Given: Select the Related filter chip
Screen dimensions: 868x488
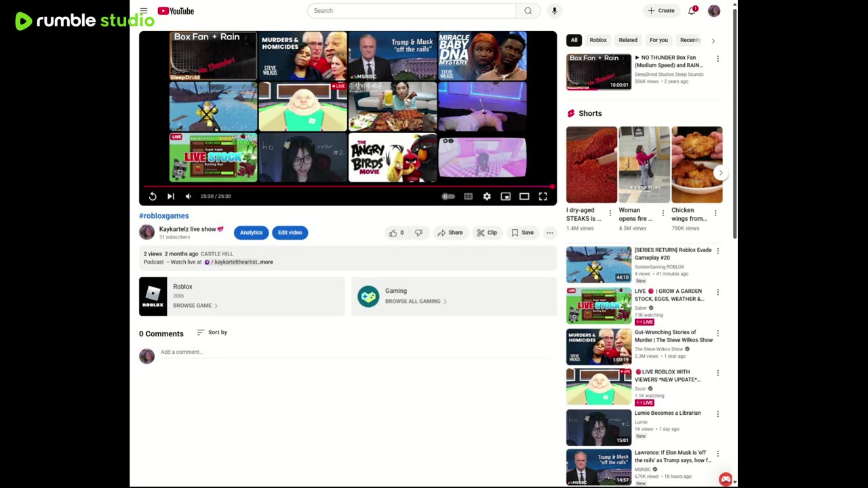Looking at the screenshot, I should (x=628, y=40).
